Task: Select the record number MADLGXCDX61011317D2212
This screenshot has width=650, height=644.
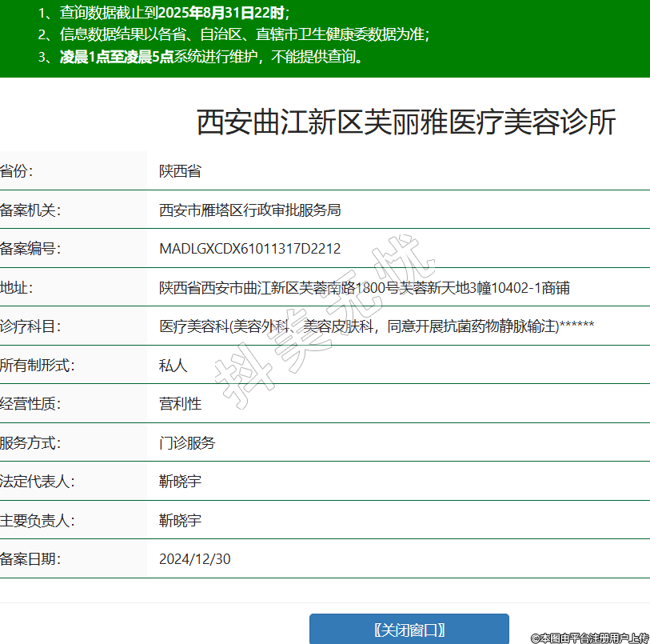Action: click(249, 249)
